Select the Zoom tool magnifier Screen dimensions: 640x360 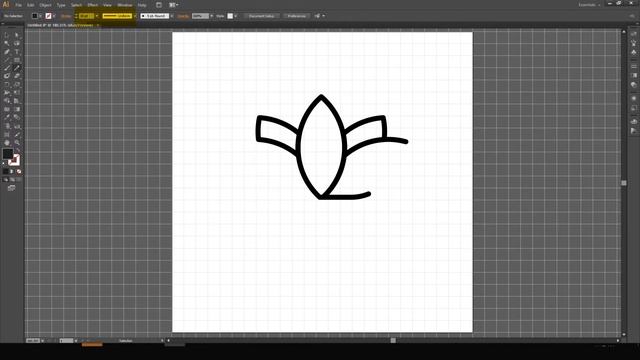[17, 142]
